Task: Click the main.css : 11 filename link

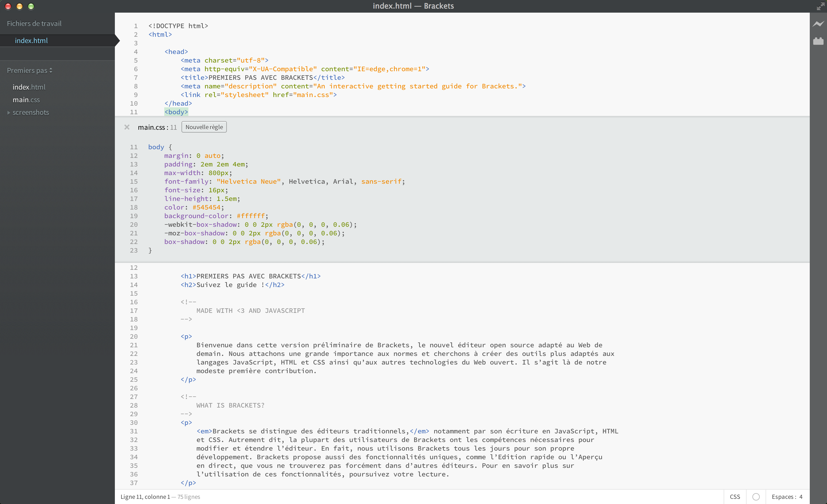Action: [x=157, y=127]
